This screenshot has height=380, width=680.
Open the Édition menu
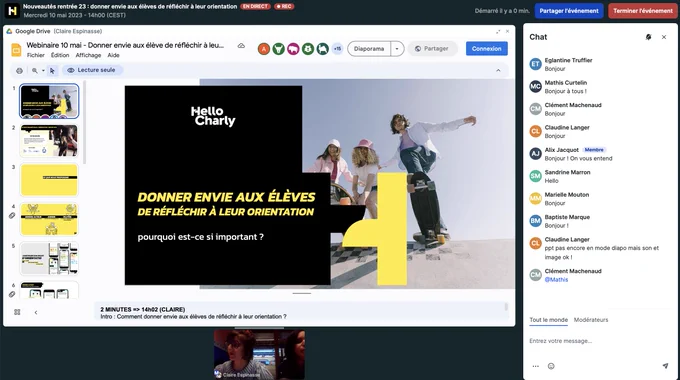(60, 55)
